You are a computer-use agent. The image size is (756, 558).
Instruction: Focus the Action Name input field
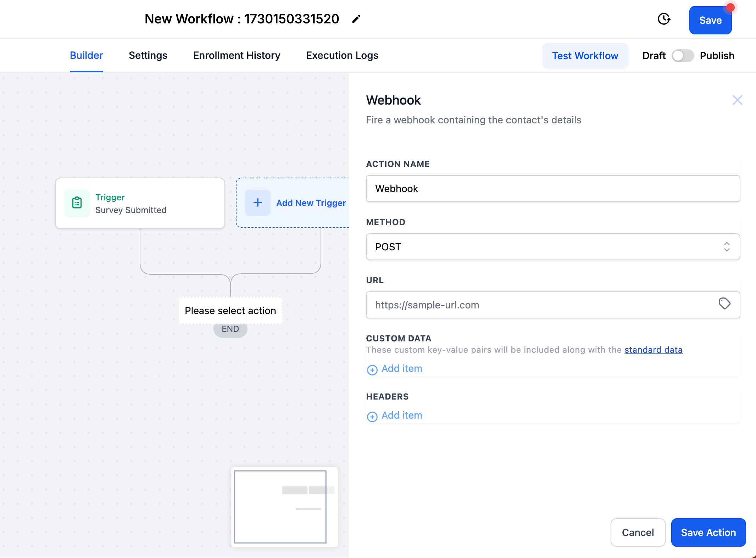tap(552, 189)
